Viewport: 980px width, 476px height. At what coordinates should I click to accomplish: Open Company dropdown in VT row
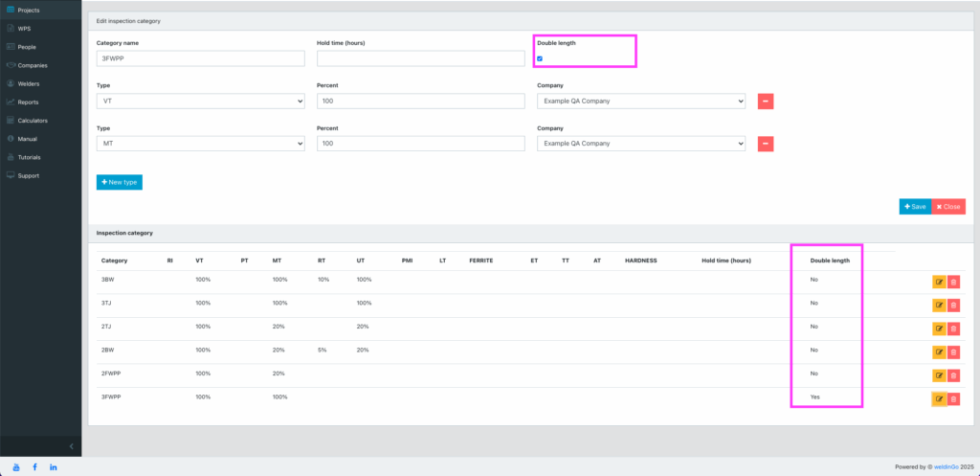click(641, 102)
